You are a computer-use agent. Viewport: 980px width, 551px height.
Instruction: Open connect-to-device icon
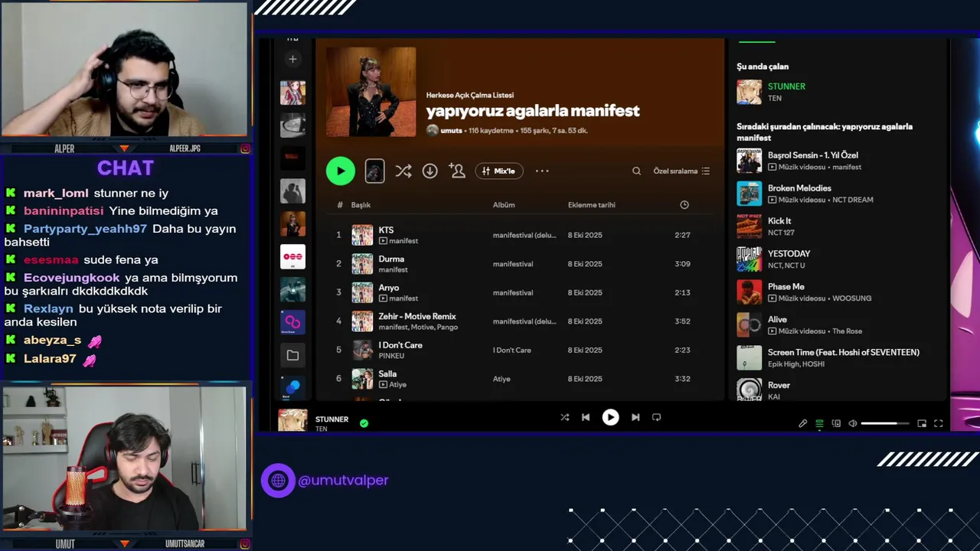(836, 423)
